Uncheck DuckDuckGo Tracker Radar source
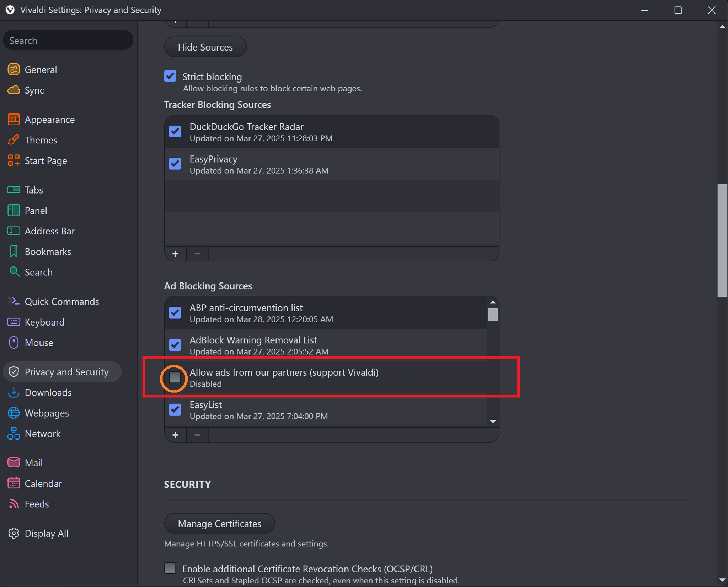Image resolution: width=728 pixels, height=587 pixels. [x=175, y=132]
